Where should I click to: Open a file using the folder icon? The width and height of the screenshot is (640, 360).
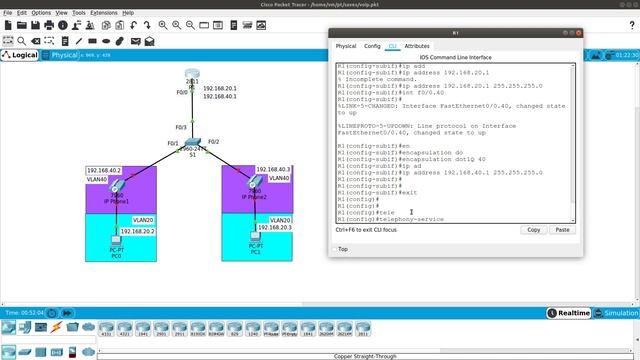[x=22, y=25]
